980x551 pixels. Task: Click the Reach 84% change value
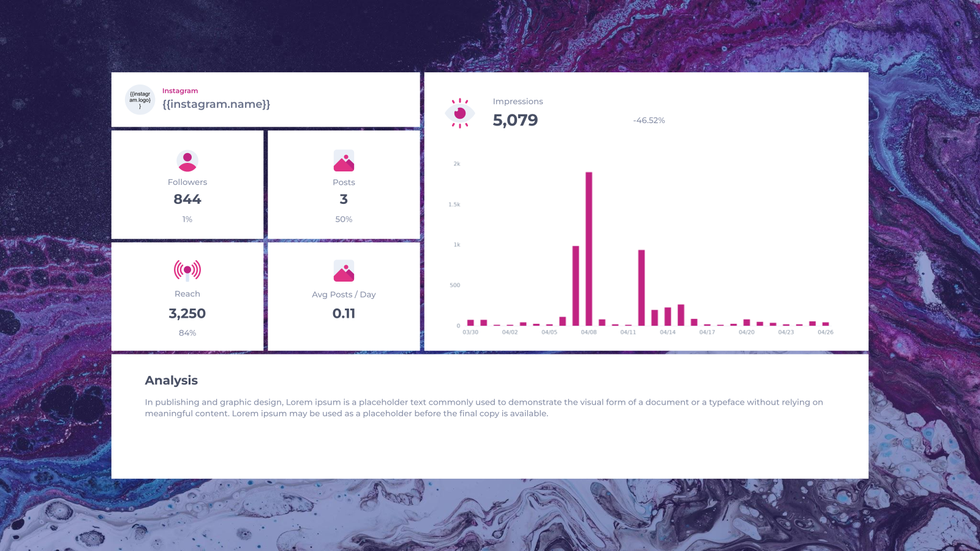[x=187, y=333]
